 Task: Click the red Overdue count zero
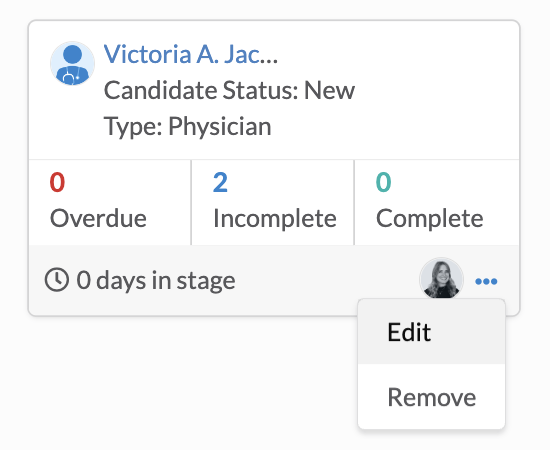click(x=57, y=182)
